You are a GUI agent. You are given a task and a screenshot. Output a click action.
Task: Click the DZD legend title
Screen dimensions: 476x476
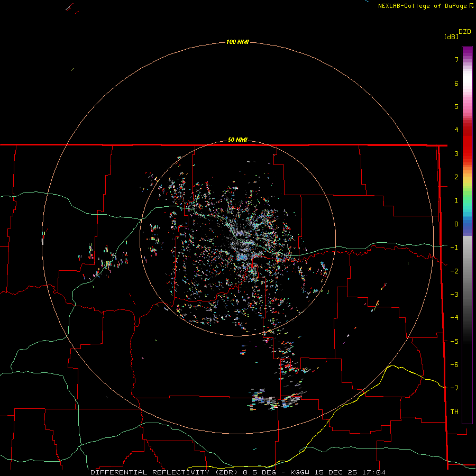465,31
